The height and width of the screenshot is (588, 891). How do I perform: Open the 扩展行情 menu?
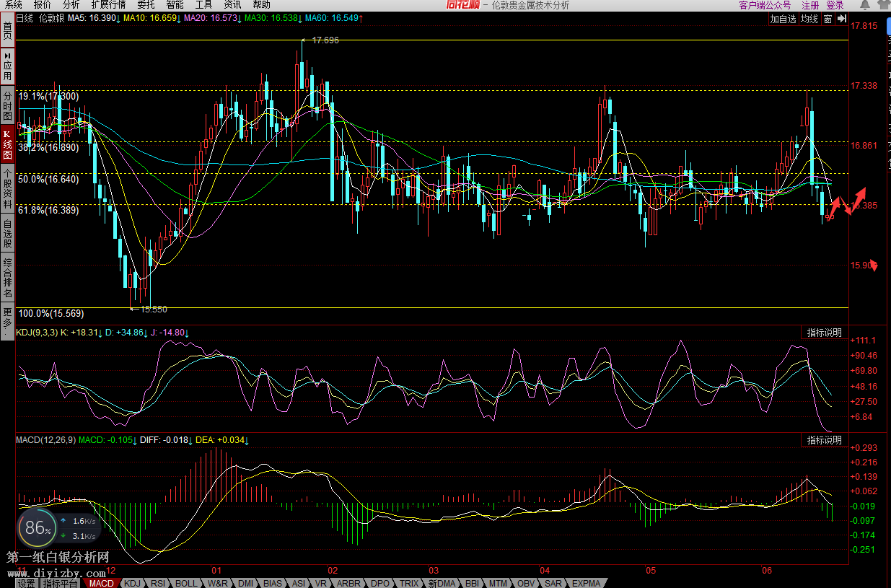click(108, 5)
